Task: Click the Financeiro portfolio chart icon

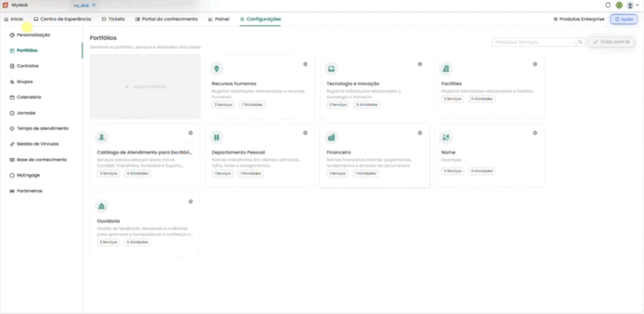Action: (x=332, y=137)
